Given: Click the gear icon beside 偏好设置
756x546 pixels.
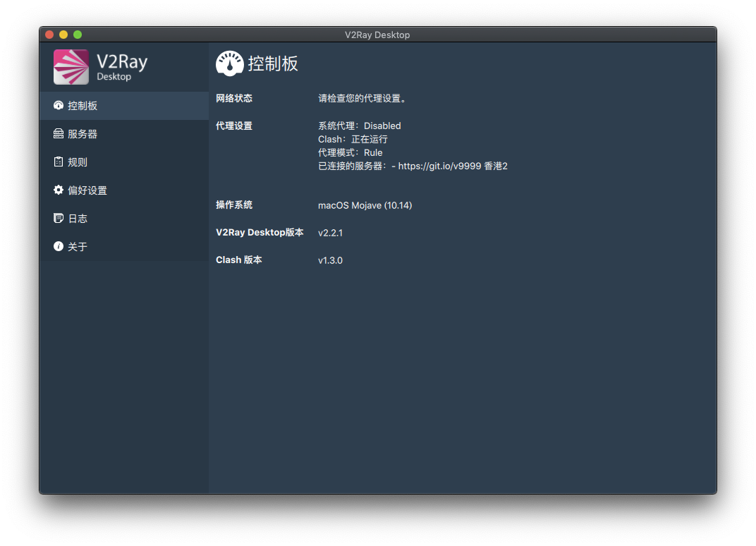Looking at the screenshot, I should [x=59, y=190].
